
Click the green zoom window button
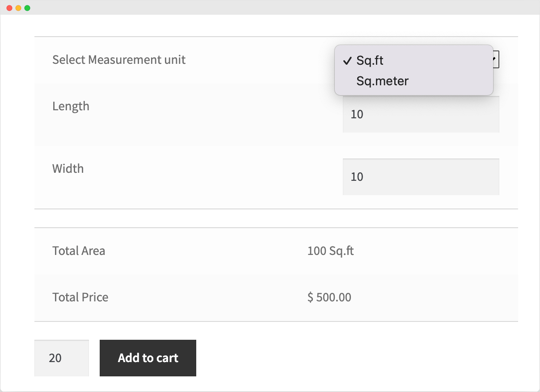[28, 8]
